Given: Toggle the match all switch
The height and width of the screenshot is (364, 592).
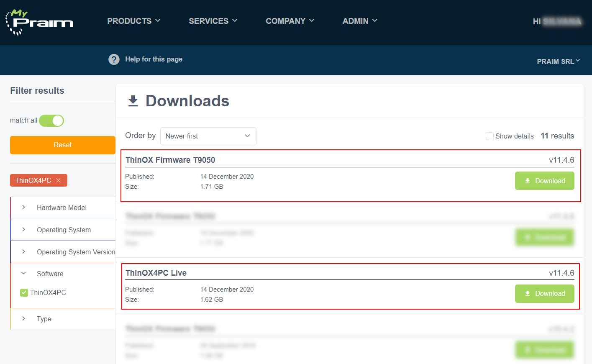Looking at the screenshot, I should tap(51, 120).
